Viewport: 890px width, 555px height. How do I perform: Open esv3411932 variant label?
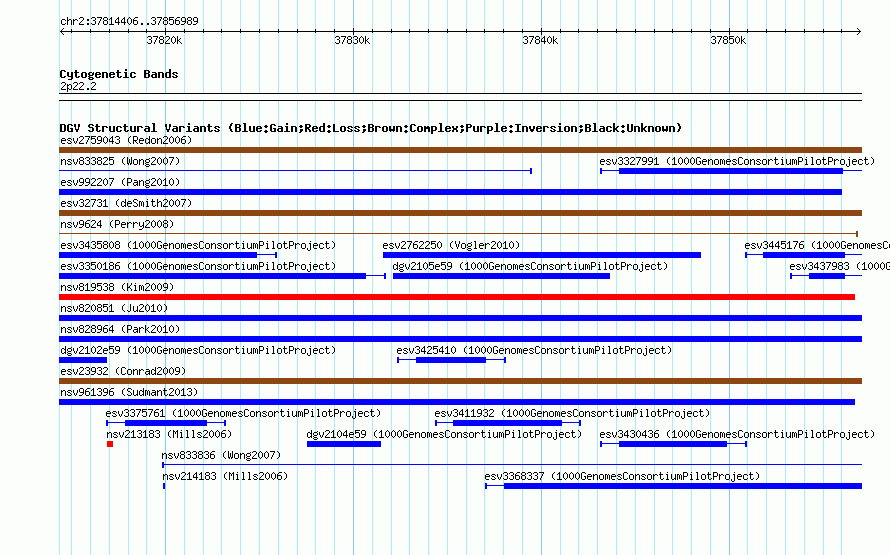(572, 413)
